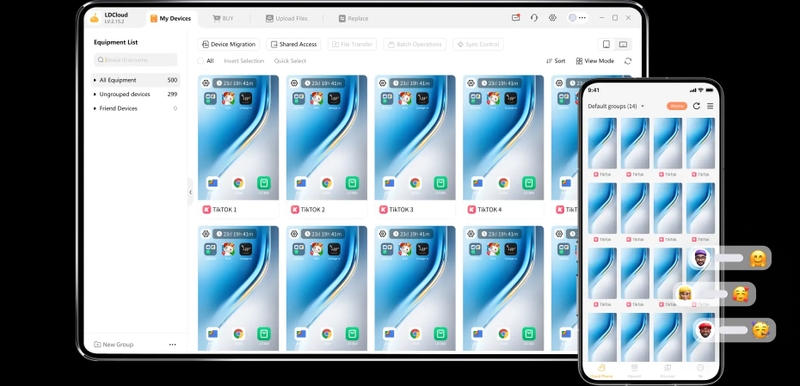Click the Shared Access button
800x386 pixels.
pos(293,44)
